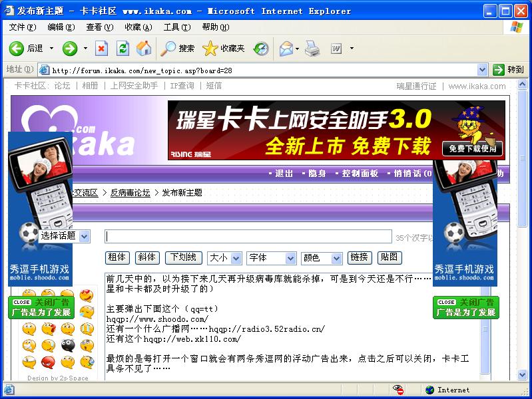Click the 瑞星通行证 passport link

pyautogui.click(x=416, y=86)
